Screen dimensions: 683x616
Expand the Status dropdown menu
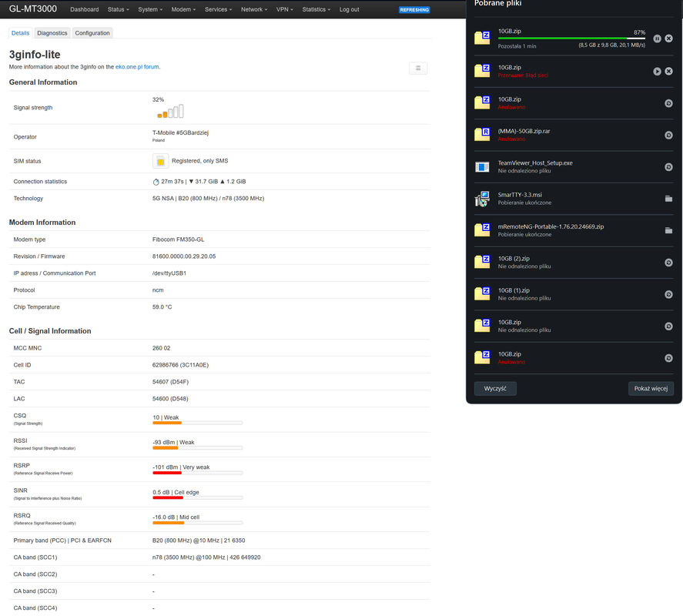(118, 9)
